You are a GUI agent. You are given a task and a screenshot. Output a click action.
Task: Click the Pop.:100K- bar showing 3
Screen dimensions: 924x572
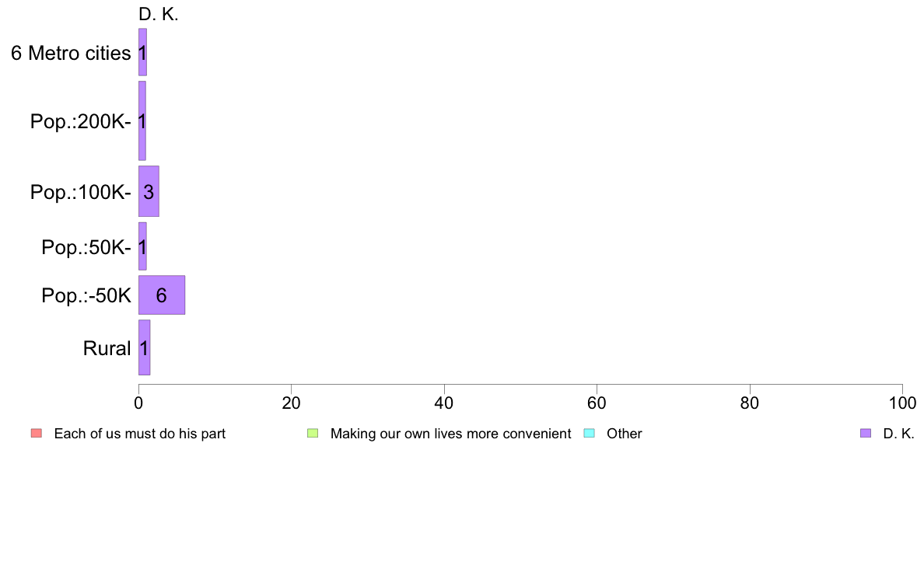coord(149,191)
